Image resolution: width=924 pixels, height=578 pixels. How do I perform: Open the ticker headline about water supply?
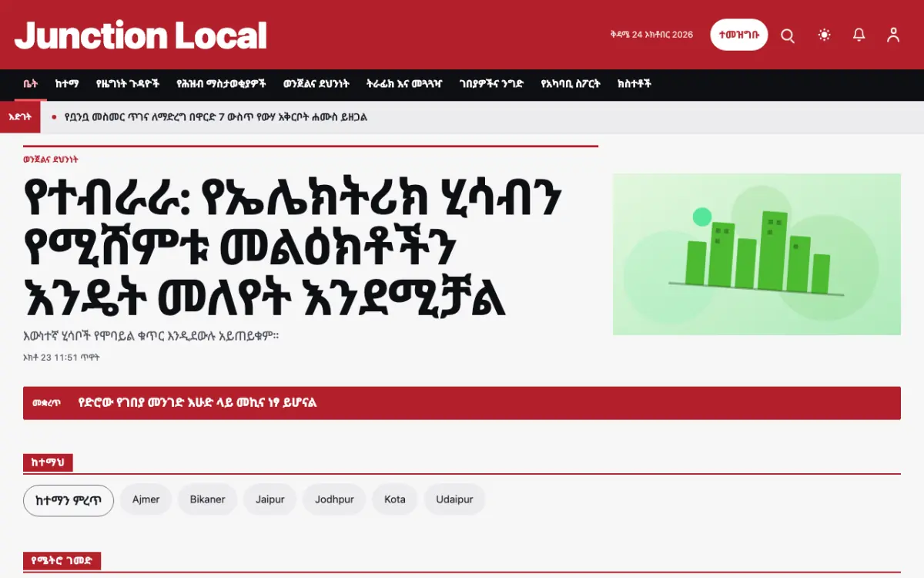[216, 117]
